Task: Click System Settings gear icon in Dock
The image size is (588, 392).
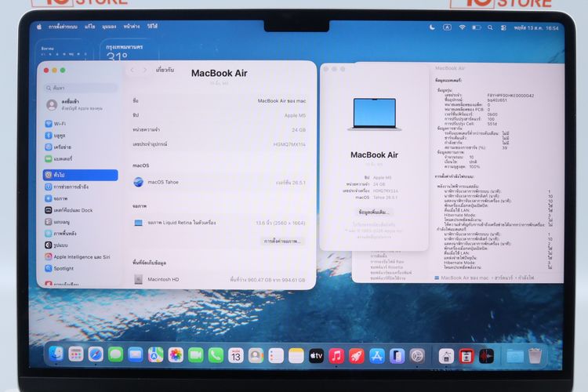Action: 417,356
